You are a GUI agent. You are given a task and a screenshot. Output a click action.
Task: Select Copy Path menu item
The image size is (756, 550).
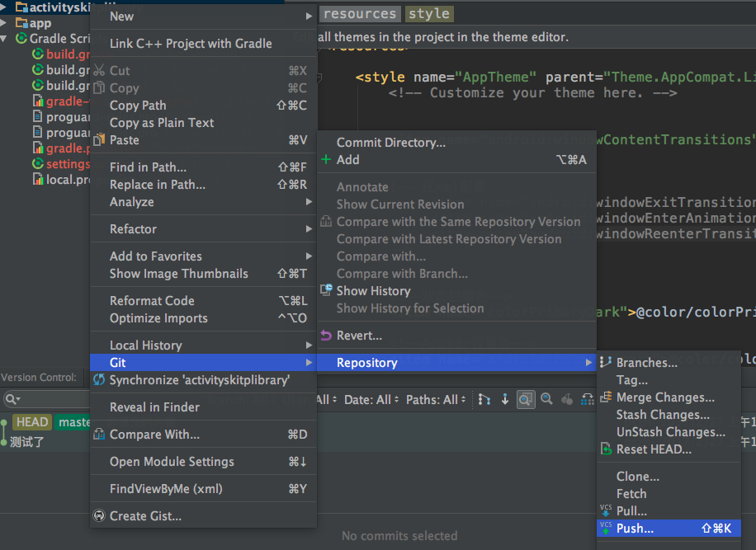pyautogui.click(x=204, y=106)
